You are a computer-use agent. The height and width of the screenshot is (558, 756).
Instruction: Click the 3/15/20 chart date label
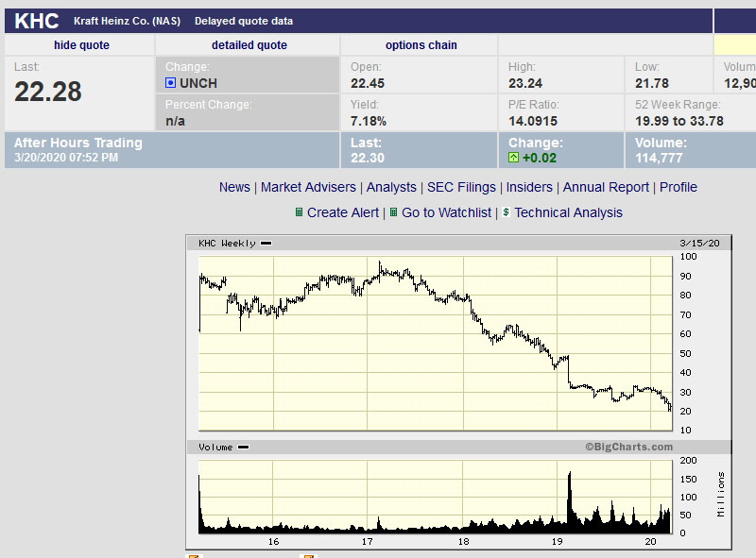click(x=699, y=244)
